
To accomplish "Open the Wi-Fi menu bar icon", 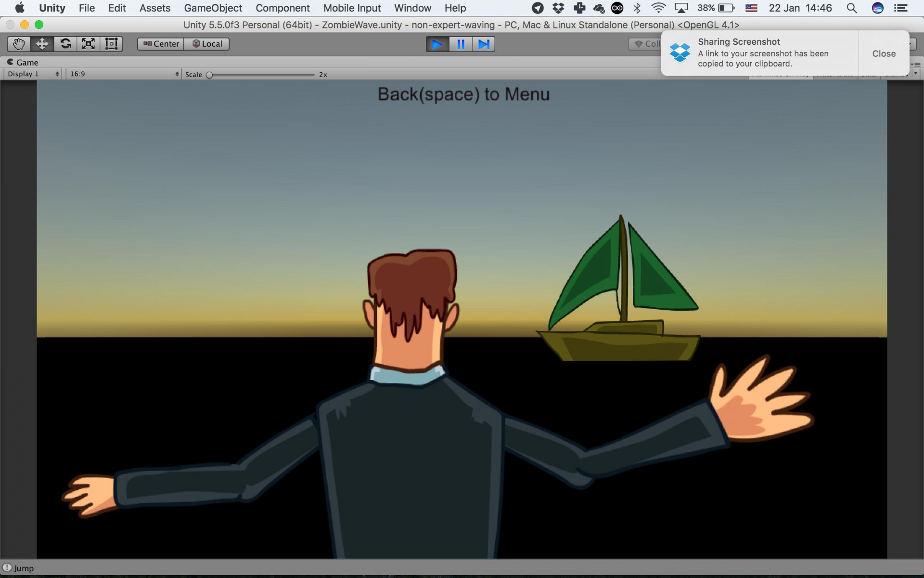I will (658, 8).
